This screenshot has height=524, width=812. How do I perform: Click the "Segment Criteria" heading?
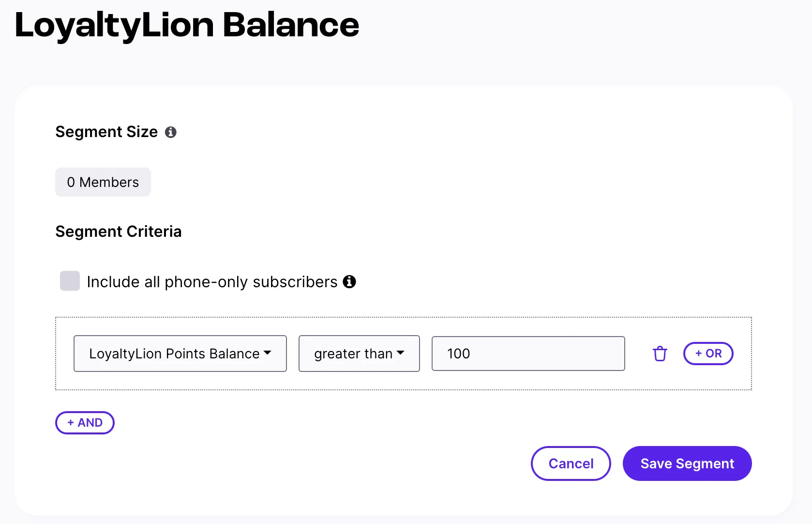tap(118, 231)
